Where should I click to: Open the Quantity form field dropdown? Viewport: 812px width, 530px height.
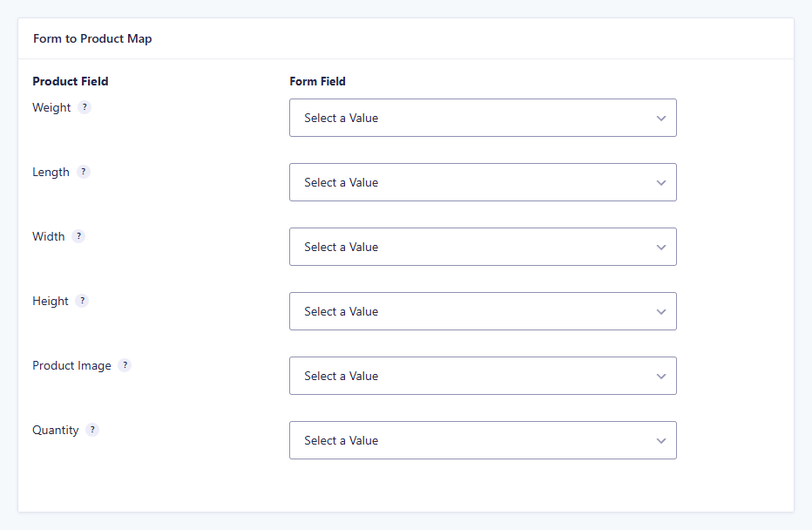[x=483, y=440]
